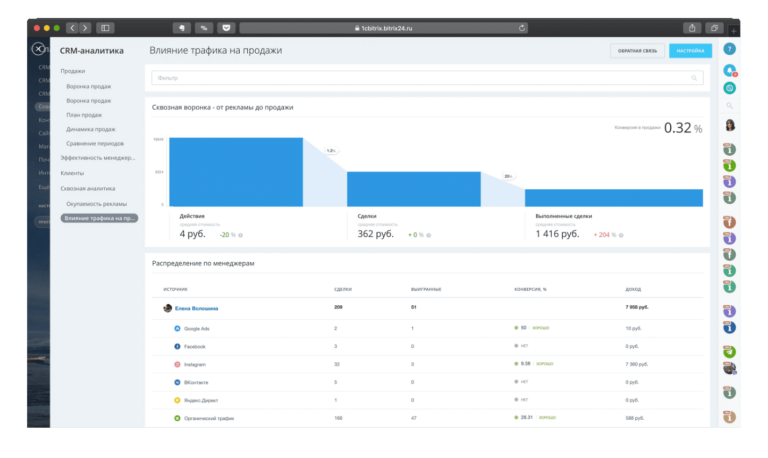Open the user avatar in right sidebar
Screen dimensions: 768x458
(730, 125)
